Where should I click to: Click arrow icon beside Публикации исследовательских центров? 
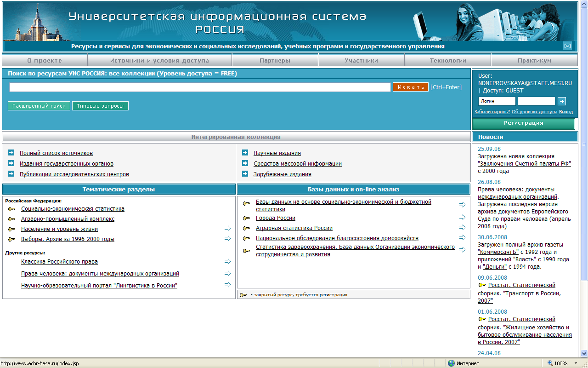click(11, 174)
